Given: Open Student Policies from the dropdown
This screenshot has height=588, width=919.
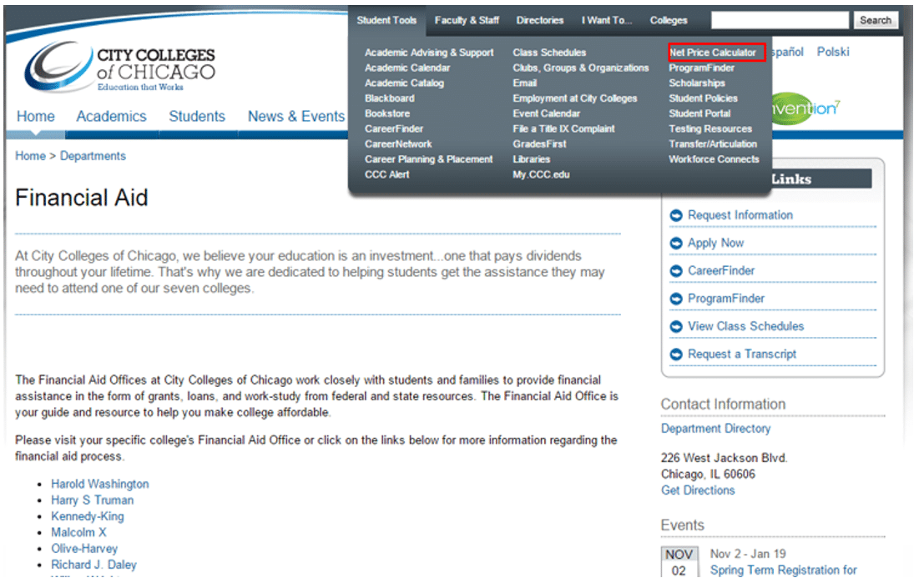Looking at the screenshot, I should [x=704, y=98].
